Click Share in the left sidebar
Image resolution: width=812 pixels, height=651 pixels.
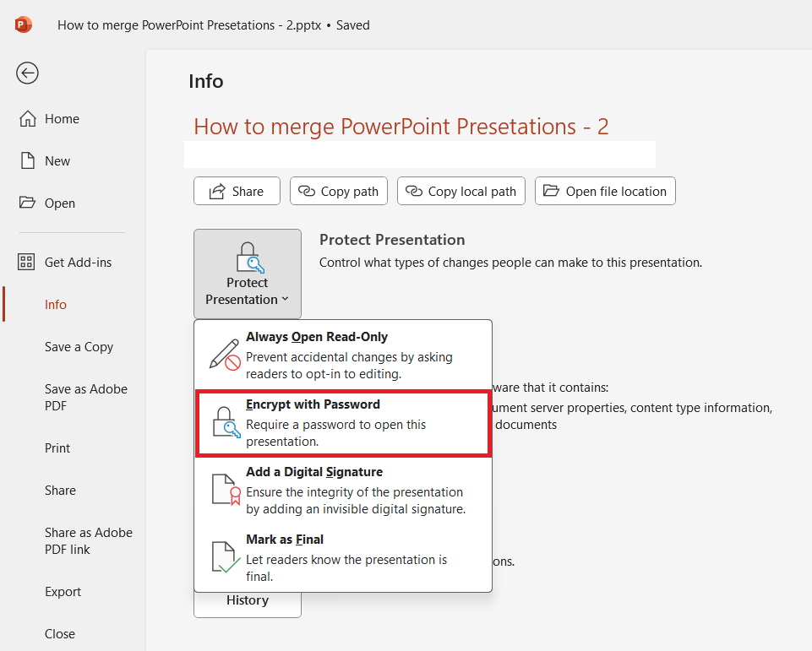point(60,490)
